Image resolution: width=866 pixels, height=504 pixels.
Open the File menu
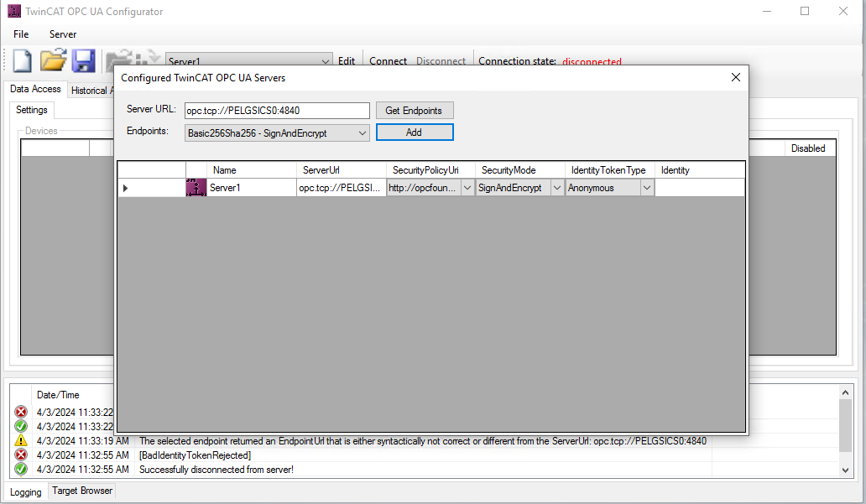click(x=21, y=34)
